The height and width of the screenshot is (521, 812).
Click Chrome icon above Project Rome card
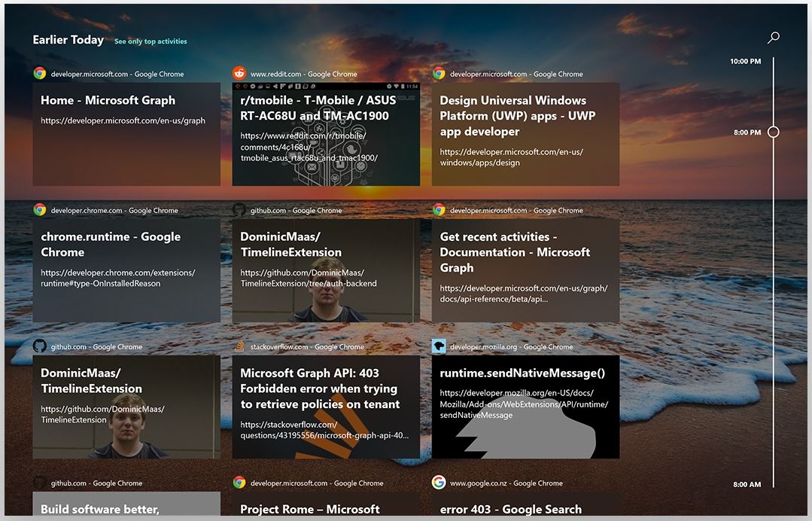point(239,483)
